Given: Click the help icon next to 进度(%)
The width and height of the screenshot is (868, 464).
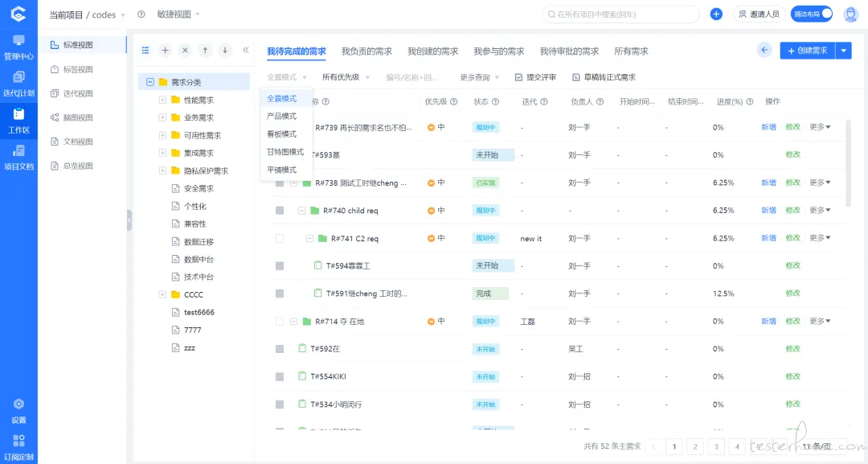Looking at the screenshot, I should click(750, 102).
